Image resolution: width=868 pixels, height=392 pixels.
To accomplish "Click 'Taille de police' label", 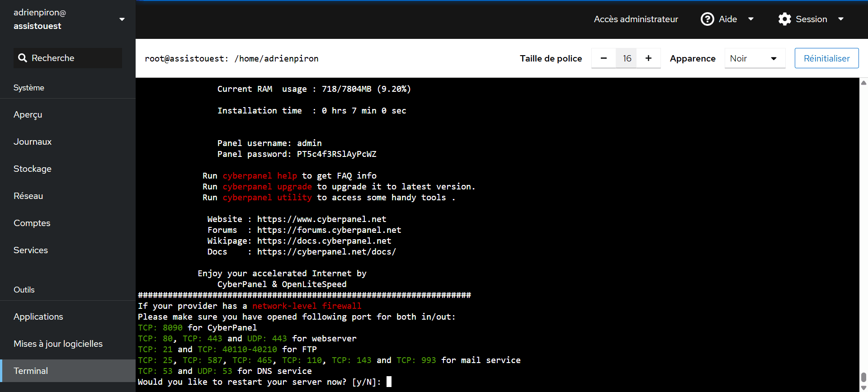I will pyautogui.click(x=551, y=58).
